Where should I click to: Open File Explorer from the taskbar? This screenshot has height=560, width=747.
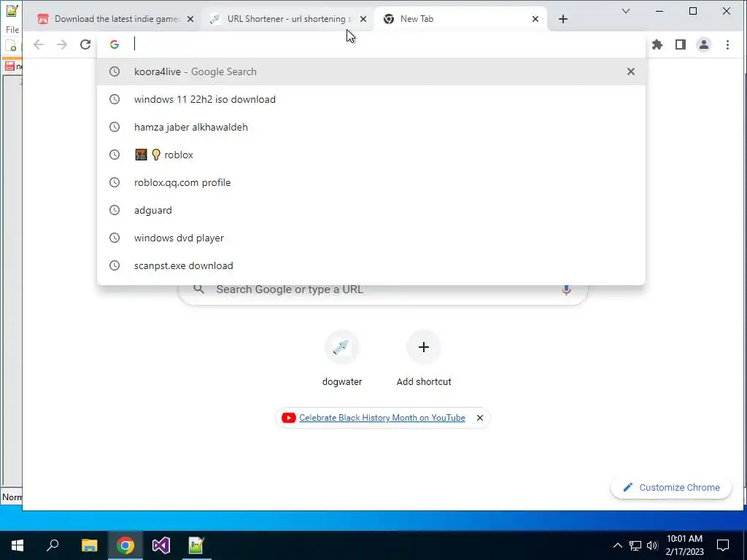pos(89,545)
